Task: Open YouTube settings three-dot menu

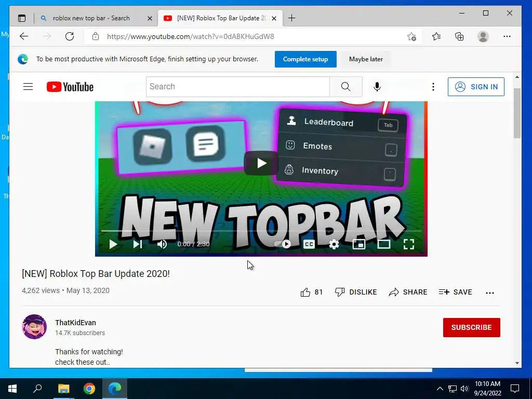Action: (x=433, y=87)
